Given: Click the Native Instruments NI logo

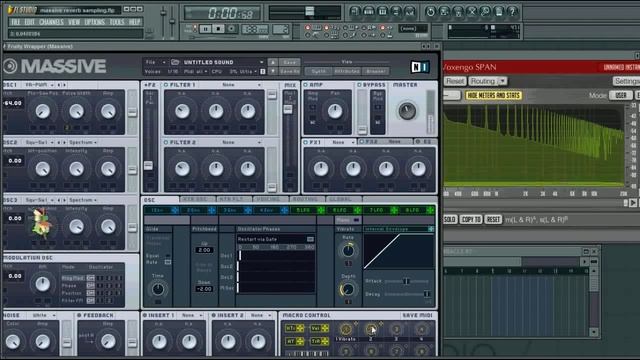Looking at the screenshot, I should click(420, 67).
